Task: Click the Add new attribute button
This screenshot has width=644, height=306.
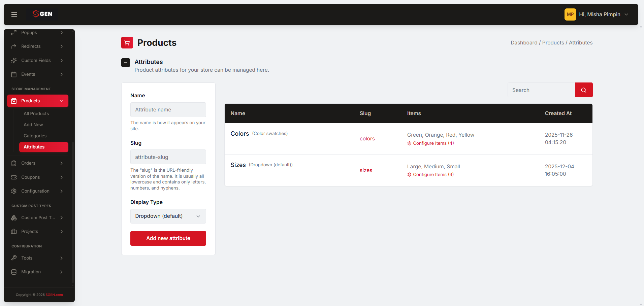Action: click(168, 238)
